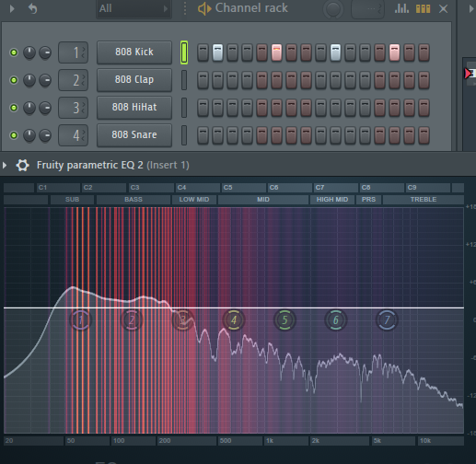Toggle first step of 808 HiHat
This screenshot has height=464, width=476.
[x=203, y=108]
